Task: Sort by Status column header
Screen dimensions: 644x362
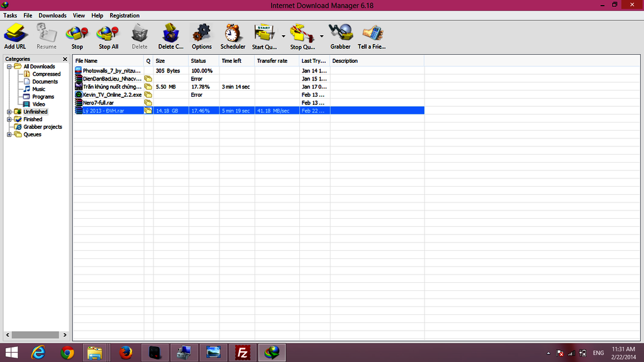Action: click(204, 61)
